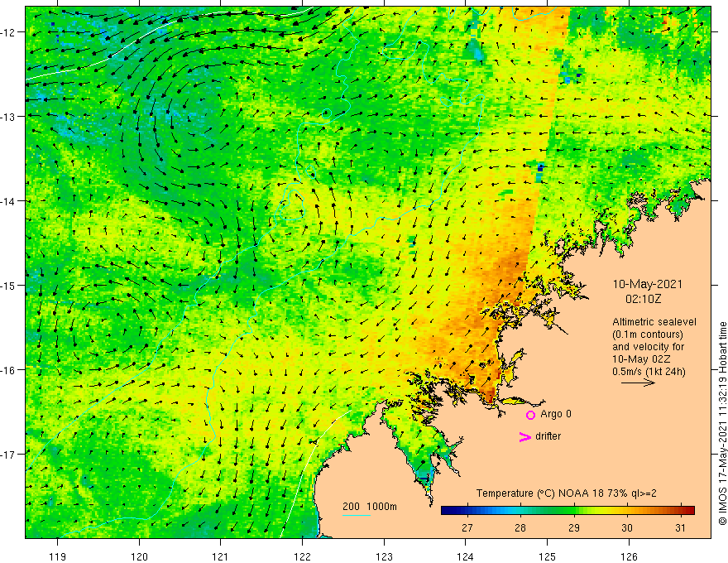
Task: Click colorbar tick label 31
Action: [681, 528]
